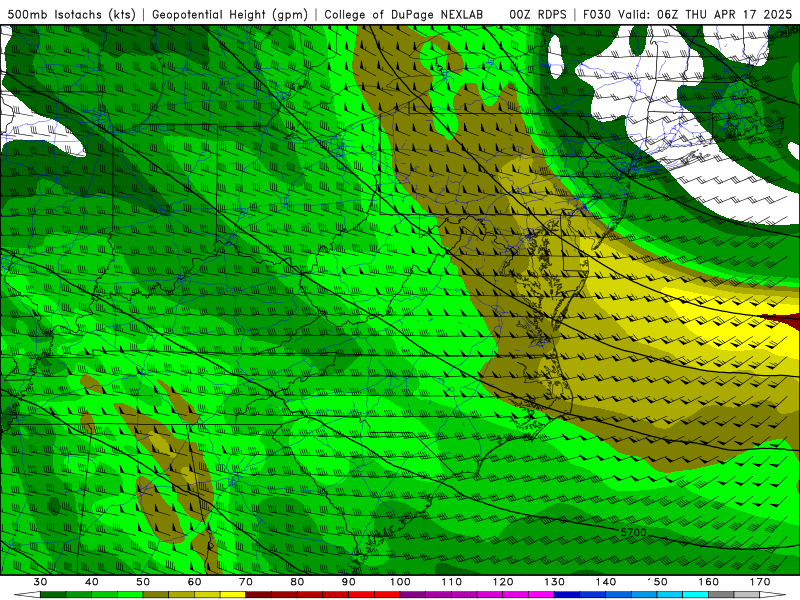Click the 40 label on the color scale
Viewport: 800px width, 600px height.
(x=92, y=582)
